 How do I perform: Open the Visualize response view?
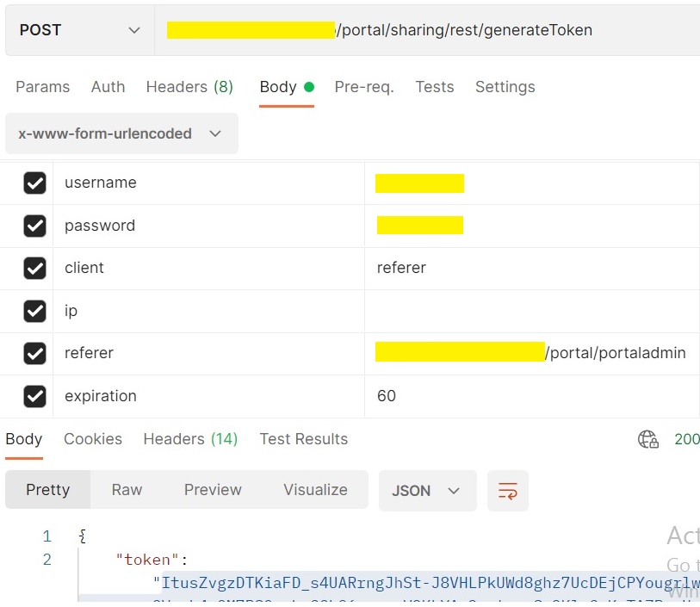315,489
